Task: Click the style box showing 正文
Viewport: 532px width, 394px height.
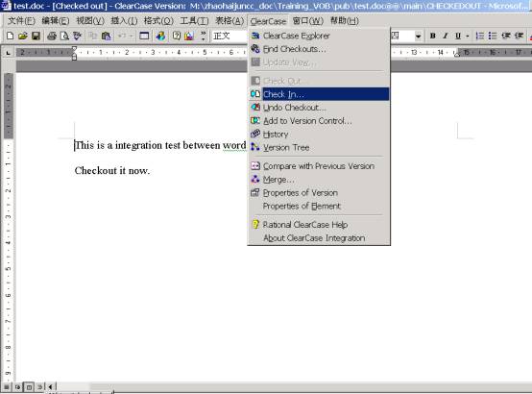Action: 230,36
